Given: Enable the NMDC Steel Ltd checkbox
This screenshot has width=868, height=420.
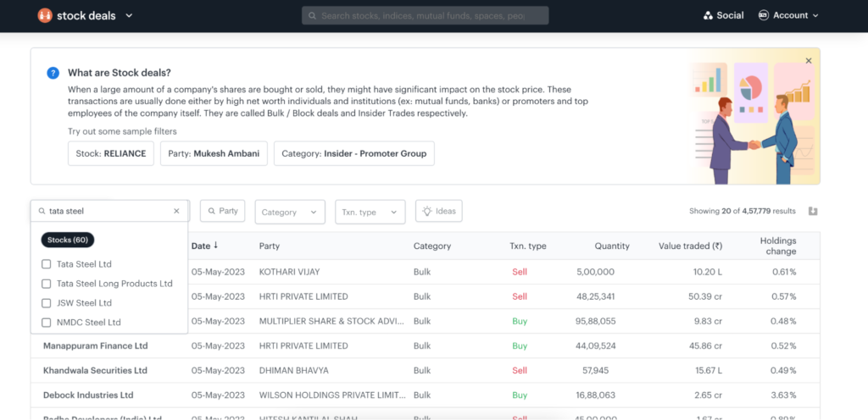Looking at the screenshot, I should [x=47, y=323].
